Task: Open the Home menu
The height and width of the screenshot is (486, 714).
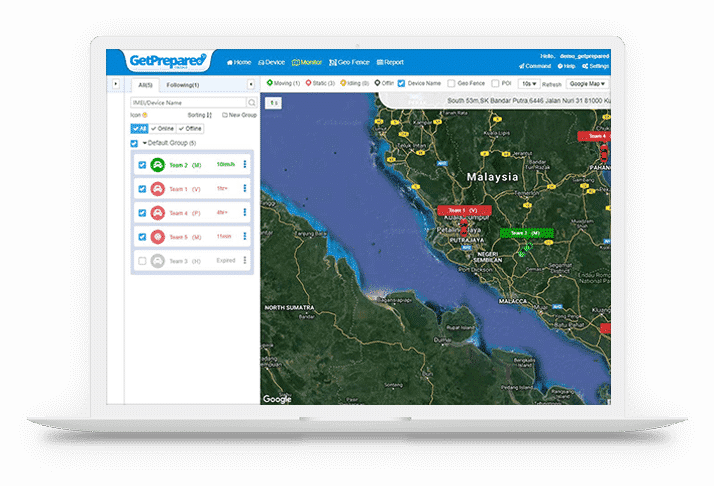Action: pos(239,62)
